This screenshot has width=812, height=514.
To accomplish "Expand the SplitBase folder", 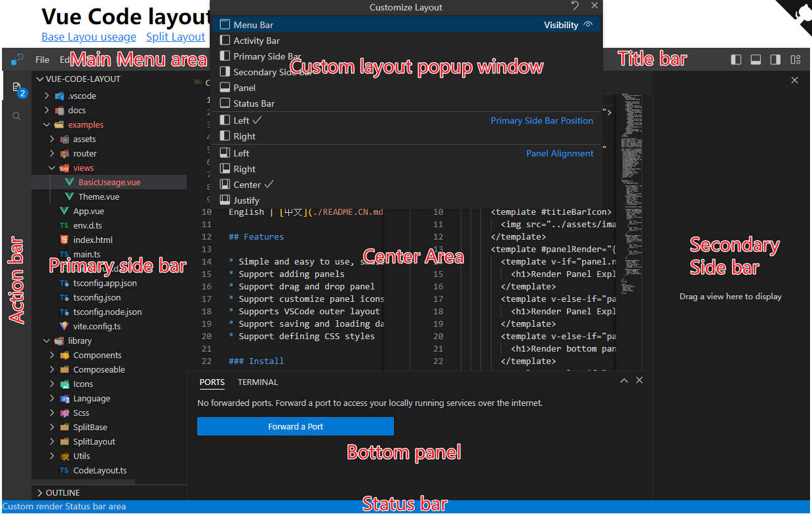I will pos(109,427).
